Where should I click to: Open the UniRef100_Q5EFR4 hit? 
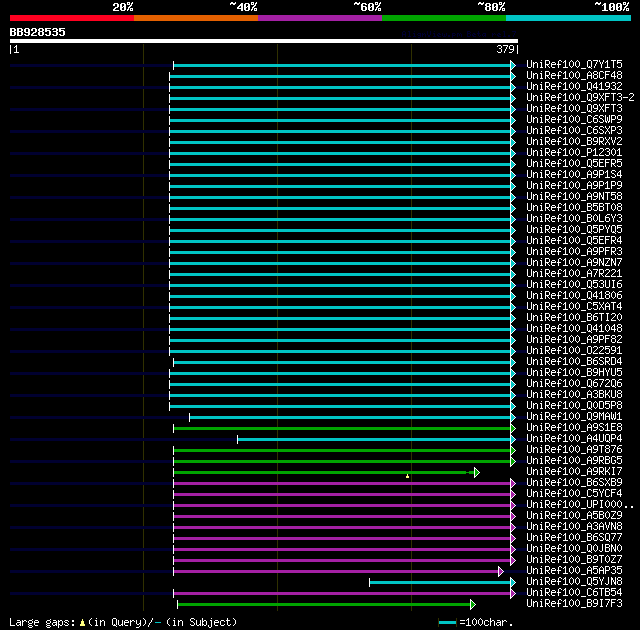(574, 241)
